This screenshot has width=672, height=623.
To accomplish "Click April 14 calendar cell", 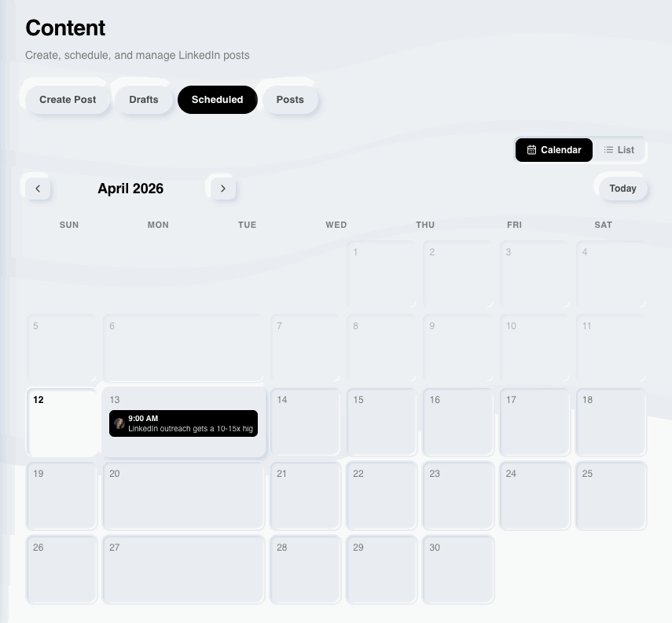I will pos(306,423).
